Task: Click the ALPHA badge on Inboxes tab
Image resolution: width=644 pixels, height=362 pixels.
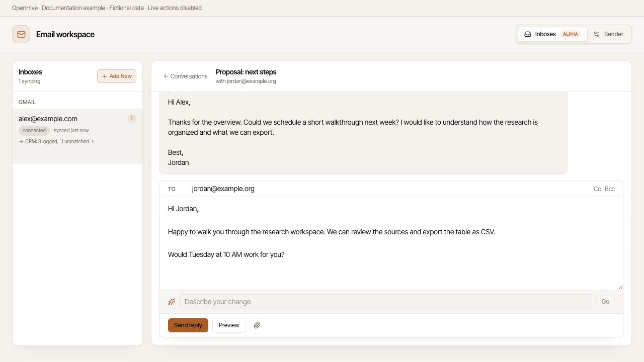Action: point(571,34)
